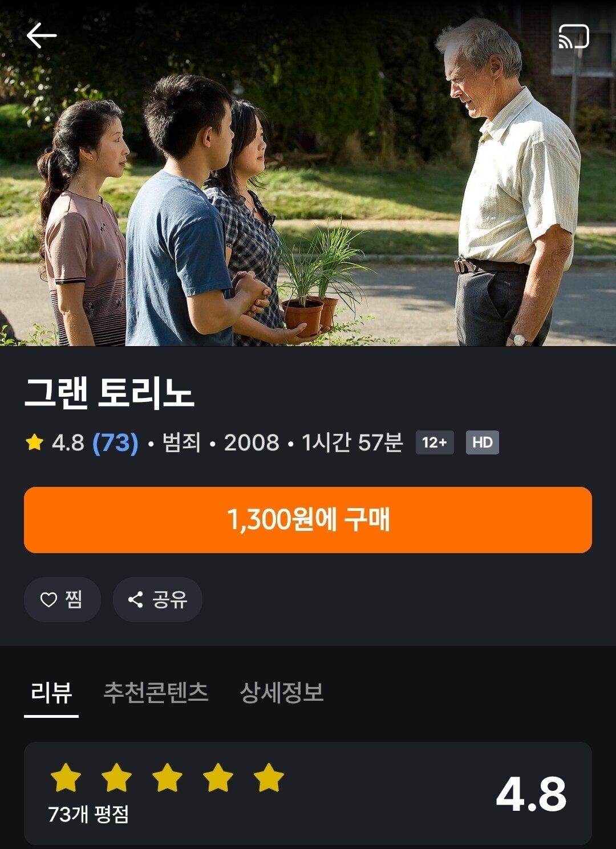Tap the 그랜 토리노 title text

point(110,393)
